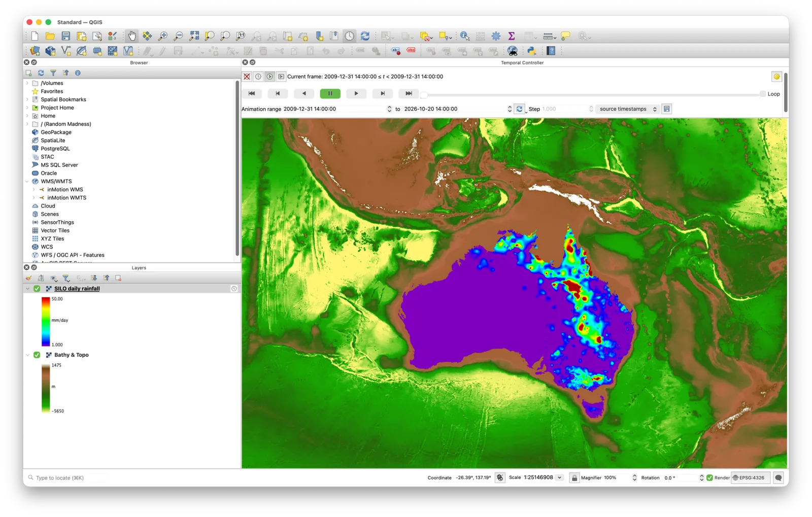Viewport: 812px width, 517px height.
Task: Select Spatial Bookmarks in Browser
Action: [x=63, y=99]
